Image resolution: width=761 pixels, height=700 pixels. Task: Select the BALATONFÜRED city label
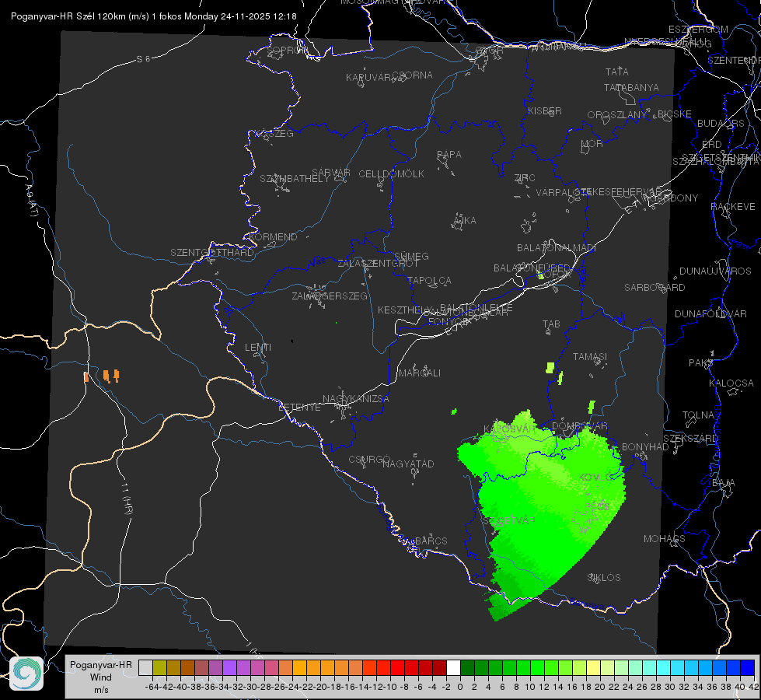[x=532, y=268]
